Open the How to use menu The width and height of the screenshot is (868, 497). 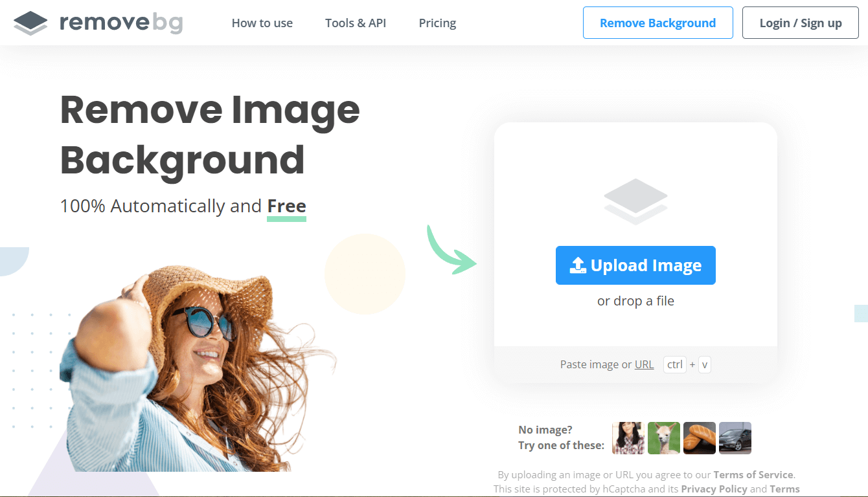coord(262,23)
